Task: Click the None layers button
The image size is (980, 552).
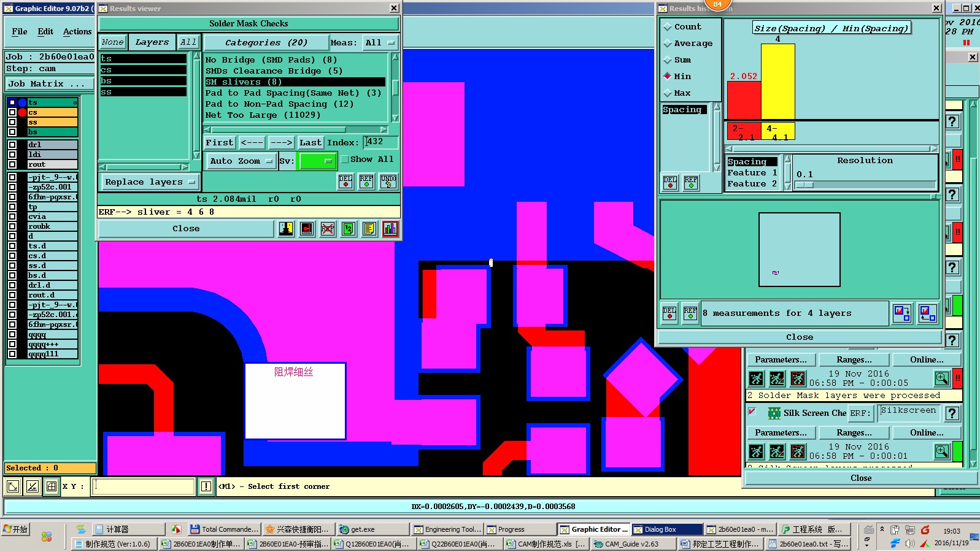Action: [x=113, y=42]
